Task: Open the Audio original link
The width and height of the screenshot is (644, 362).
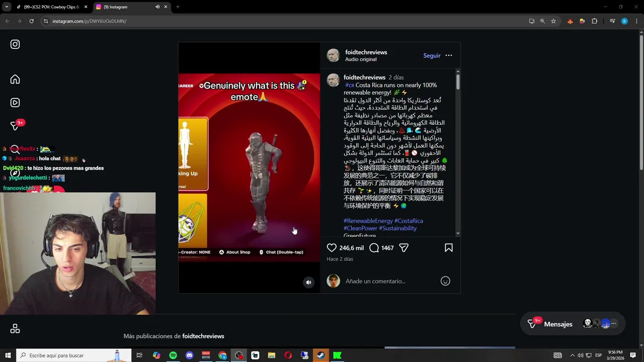Action: pyautogui.click(x=361, y=59)
